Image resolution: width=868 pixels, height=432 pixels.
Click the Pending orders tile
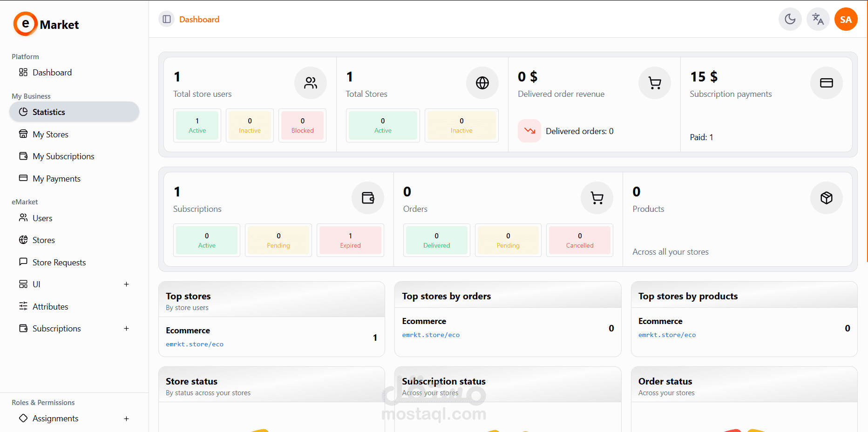[x=508, y=240]
